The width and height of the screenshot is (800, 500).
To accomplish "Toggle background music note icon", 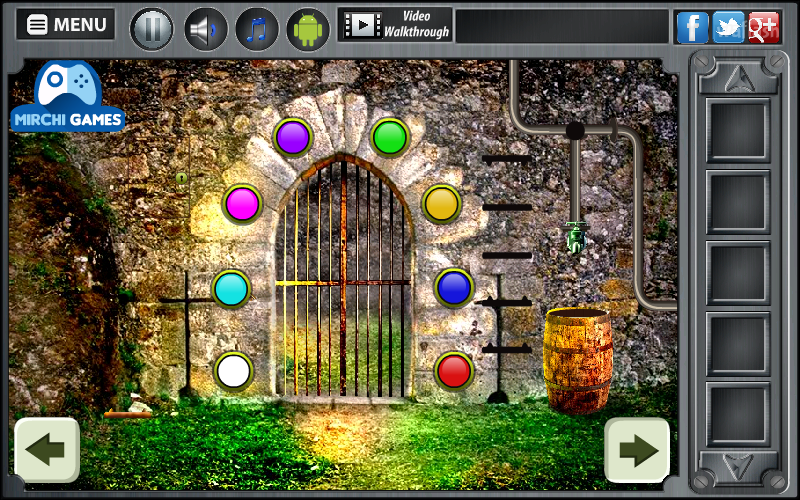I will 257,29.
